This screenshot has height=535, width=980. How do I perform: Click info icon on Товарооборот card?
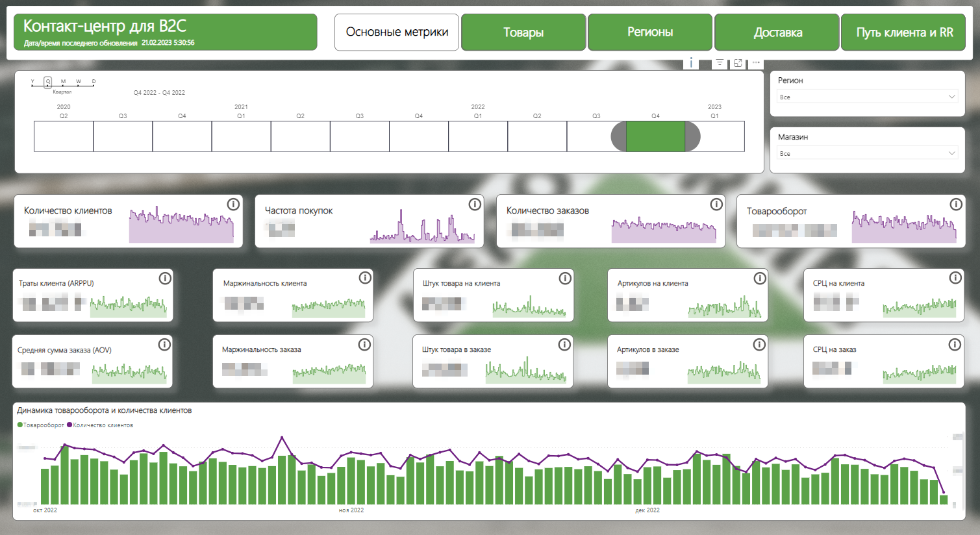956,205
